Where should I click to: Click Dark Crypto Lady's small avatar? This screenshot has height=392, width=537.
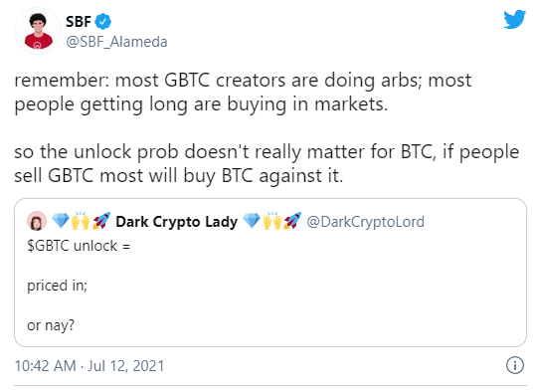click(x=37, y=221)
